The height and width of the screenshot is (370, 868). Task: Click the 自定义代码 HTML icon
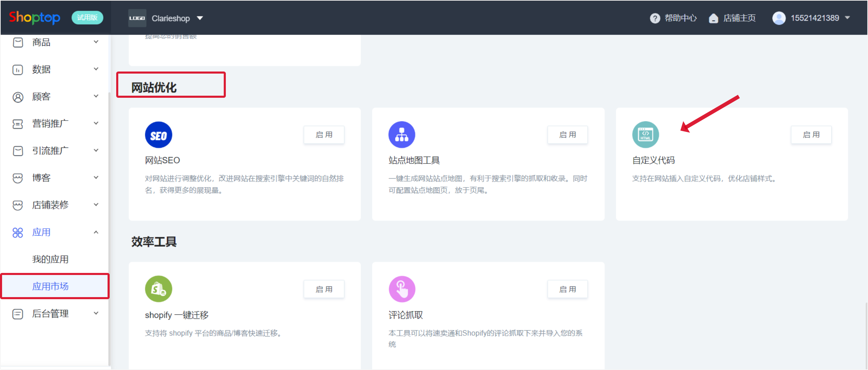pyautogui.click(x=646, y=135)
